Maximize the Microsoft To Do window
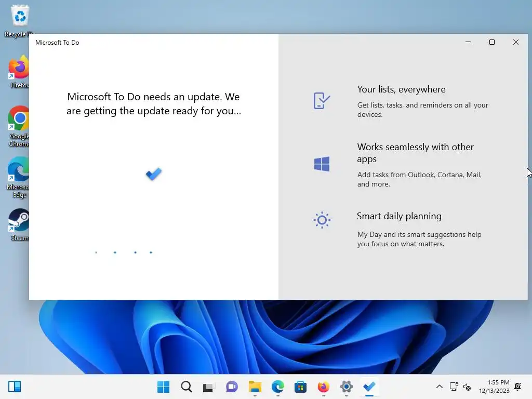532x399 pixels. (x=492, y=42)
